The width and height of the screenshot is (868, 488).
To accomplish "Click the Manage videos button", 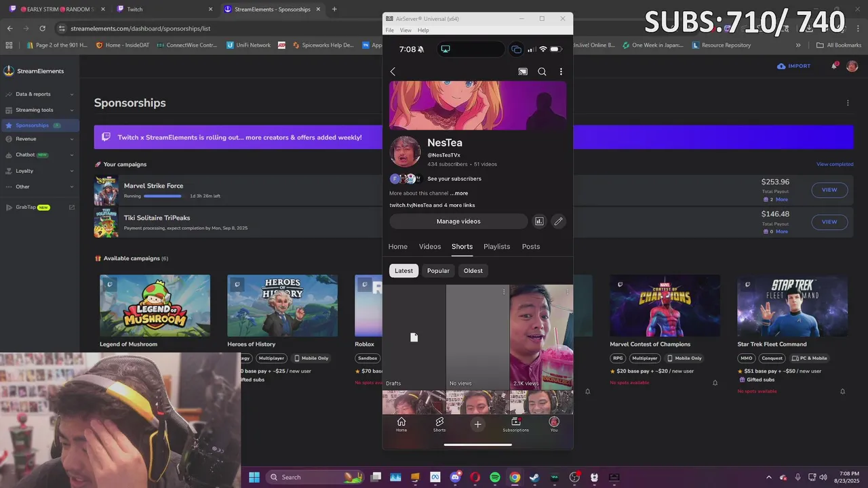I will point(458,222).
